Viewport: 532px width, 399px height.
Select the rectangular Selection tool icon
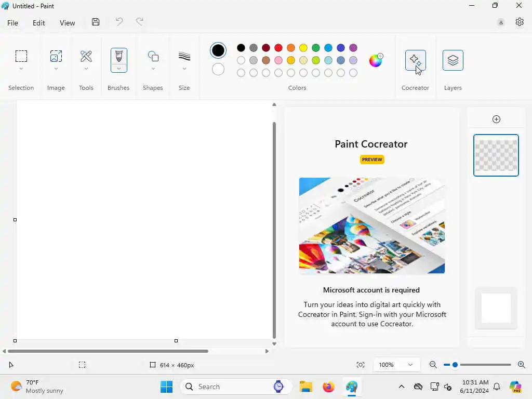pyautogui.click(x=21, y=56)
